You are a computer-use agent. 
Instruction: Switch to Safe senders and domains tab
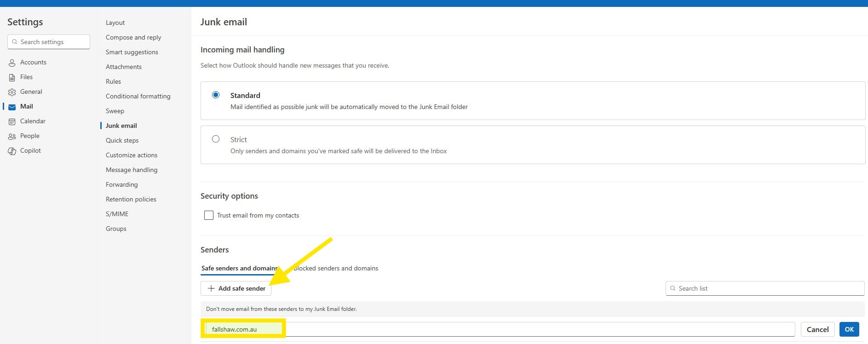[x=239, y=268]
